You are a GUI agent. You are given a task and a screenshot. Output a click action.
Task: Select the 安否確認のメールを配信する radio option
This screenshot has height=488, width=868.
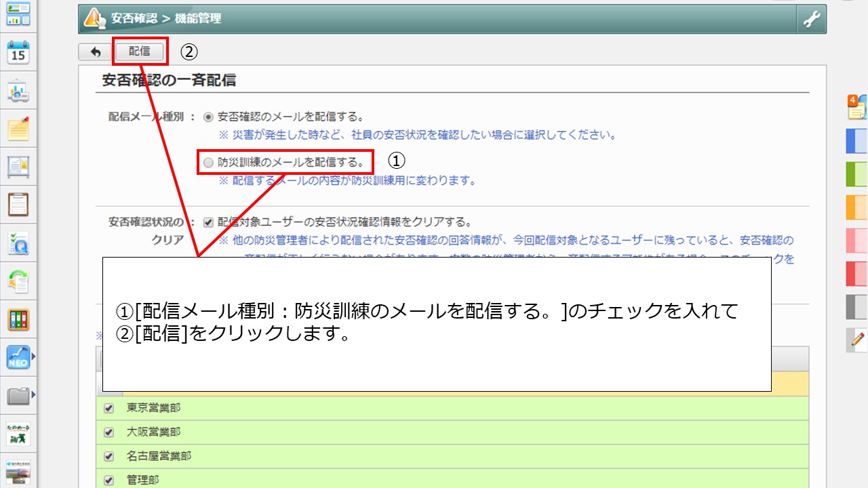coord(208,117)
